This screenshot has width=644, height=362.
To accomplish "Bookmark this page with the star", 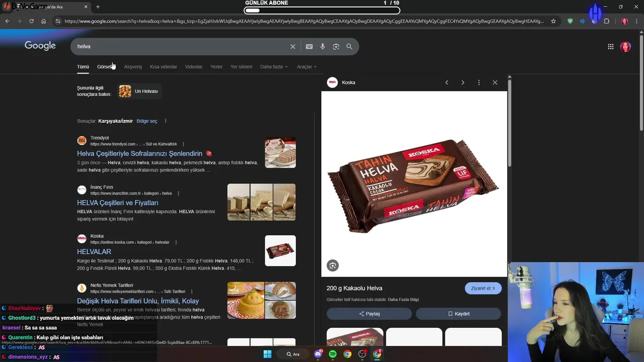I will click(x=553, y=21).
